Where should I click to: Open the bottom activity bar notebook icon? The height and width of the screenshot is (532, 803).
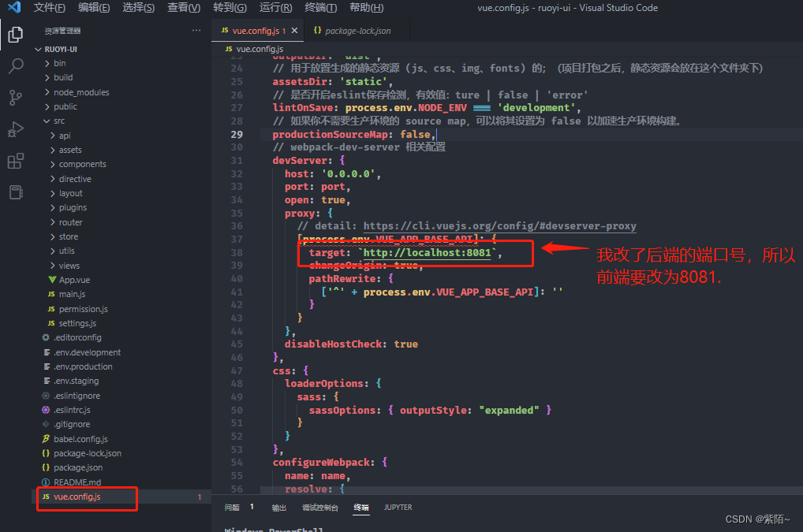tap(15, 192)
